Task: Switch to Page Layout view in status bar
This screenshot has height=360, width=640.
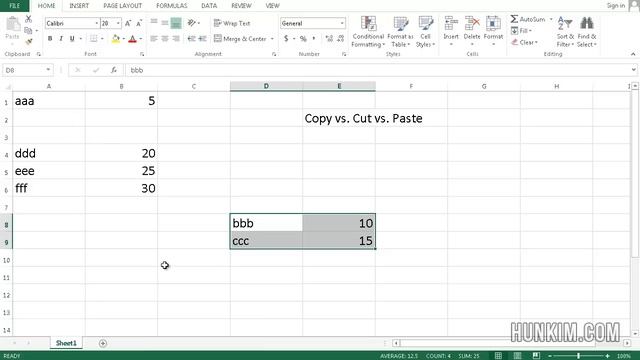Action: pyautogui.click(x=517, y=356)
